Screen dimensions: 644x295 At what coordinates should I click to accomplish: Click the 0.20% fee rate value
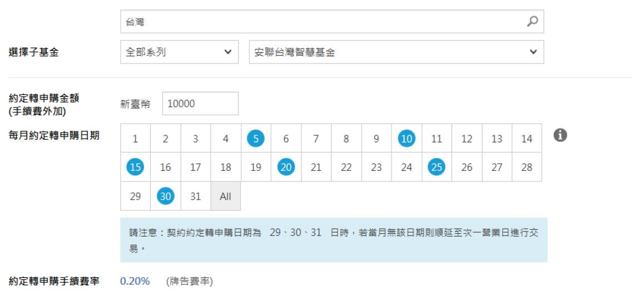pyautogui.click(x=135, y=282)
